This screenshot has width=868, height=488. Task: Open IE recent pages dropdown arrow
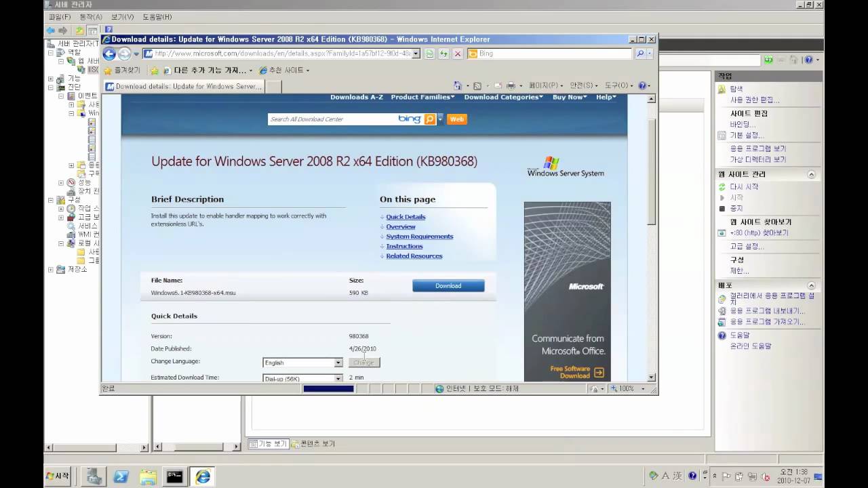136,54
